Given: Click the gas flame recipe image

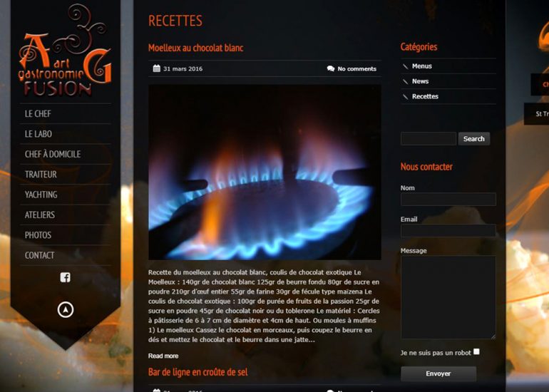Looking at the screenshot, I should click(265, 172).
